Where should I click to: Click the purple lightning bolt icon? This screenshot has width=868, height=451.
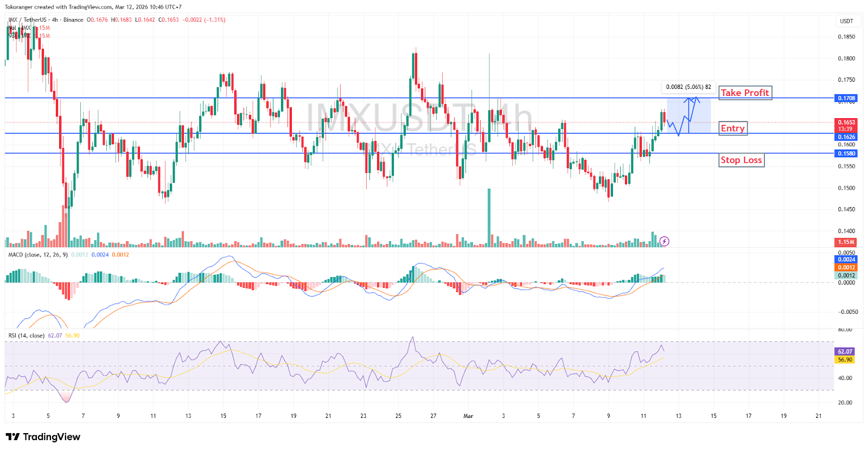click(664, 241)
